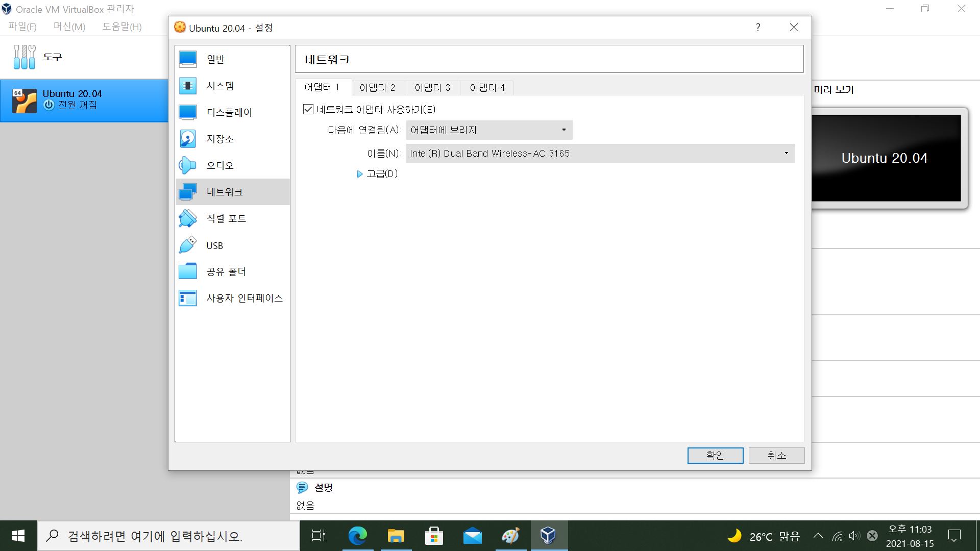Open the Paint app on the taskbar

tap(510, 536)
